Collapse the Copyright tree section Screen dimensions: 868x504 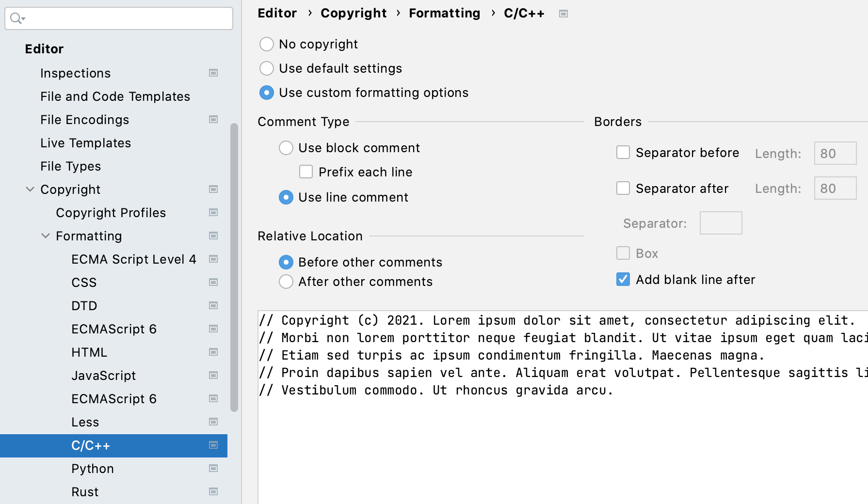tap(30, 189)
